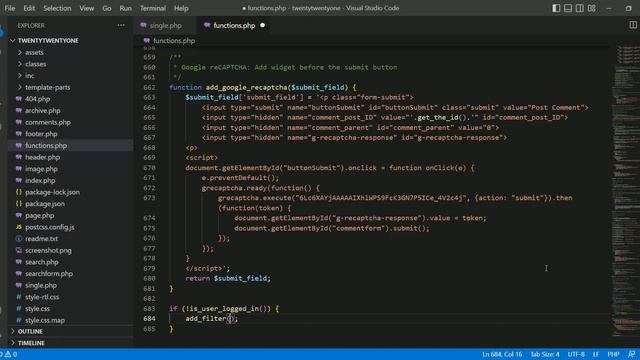Select UTF-8 encoding in status bar
640x360 pixels.
pyautogui.click(x=576, y=354)
